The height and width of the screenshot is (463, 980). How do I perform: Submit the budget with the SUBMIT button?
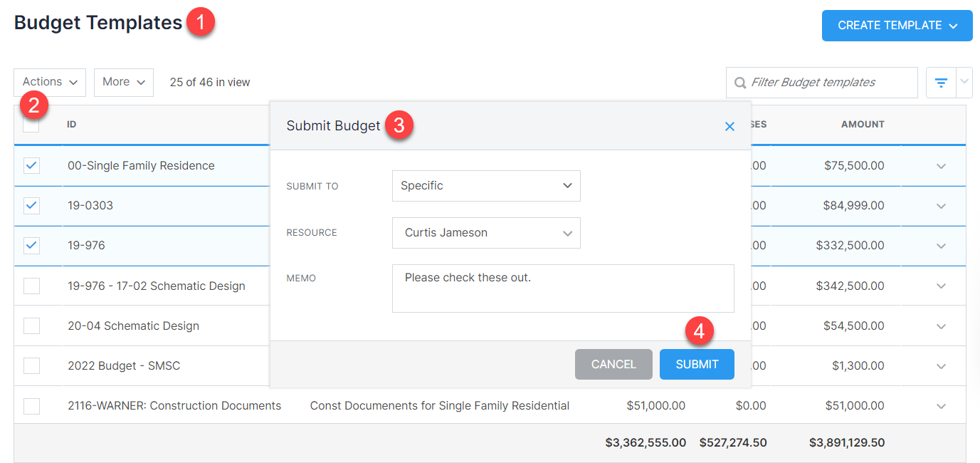coord(696,364)
